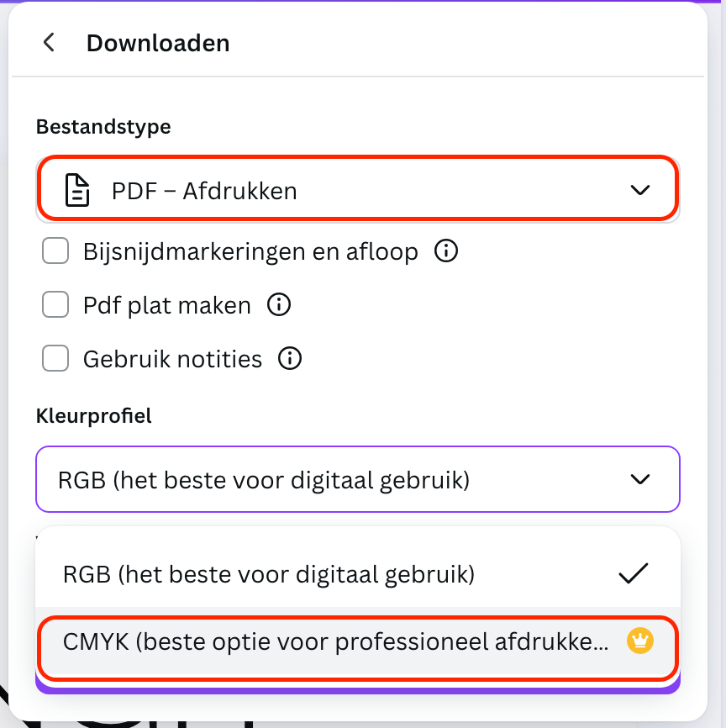
Task: Click the checkmark beside the RGB list option
Action: 634,574
